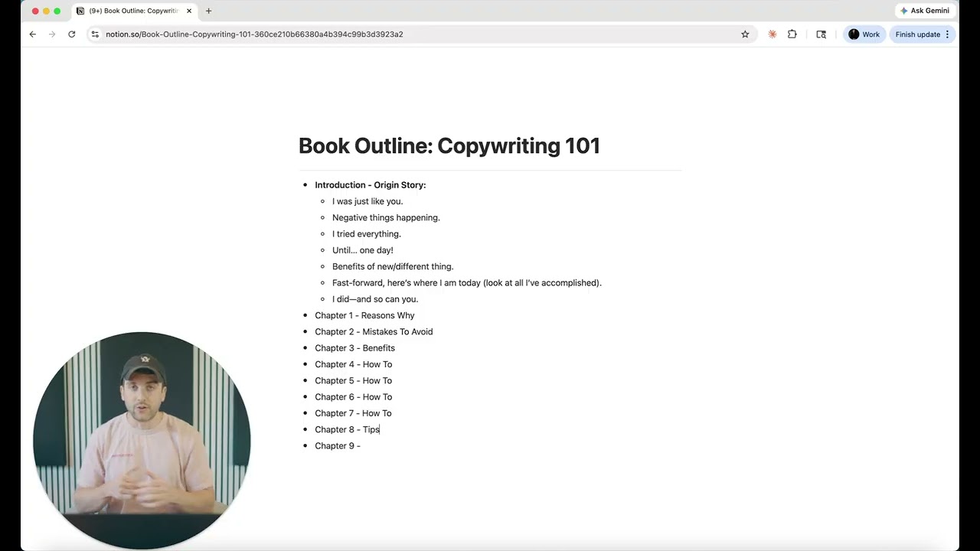Click the line 'I was just like you.'
This screenshot has width=980, height=551.
tap(367, 201)
